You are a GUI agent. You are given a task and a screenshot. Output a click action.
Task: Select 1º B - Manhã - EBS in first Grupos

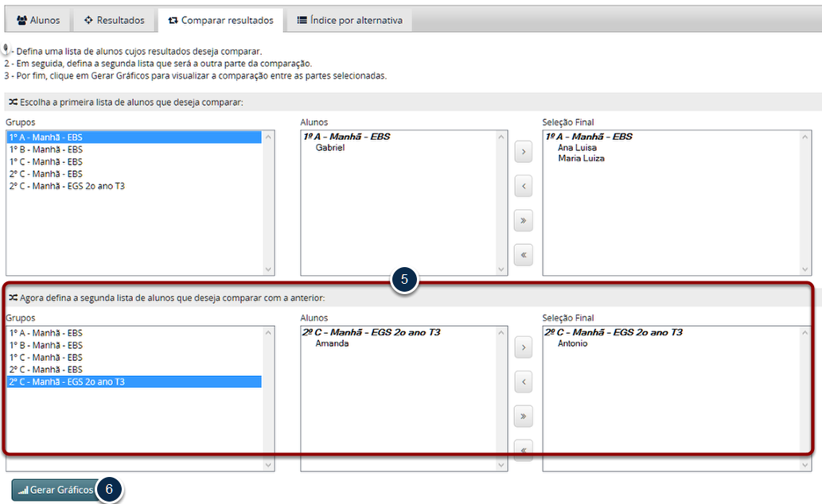click(46, 149)
